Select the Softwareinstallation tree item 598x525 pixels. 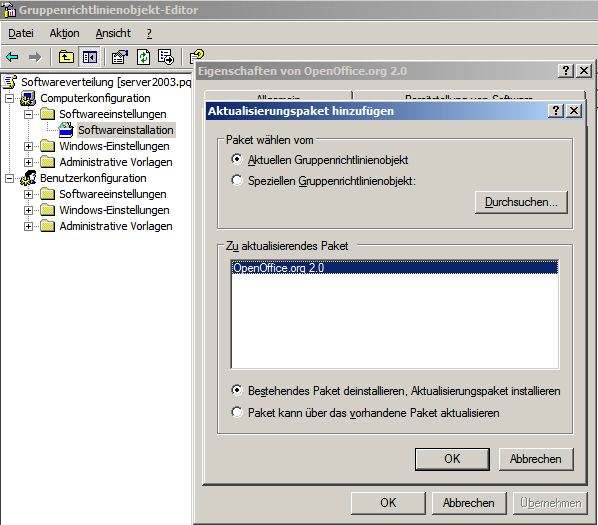coord(126,130)
